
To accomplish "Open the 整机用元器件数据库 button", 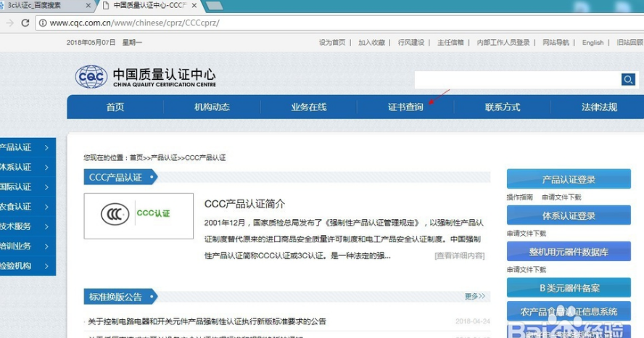I will click(x=569, y=252).
